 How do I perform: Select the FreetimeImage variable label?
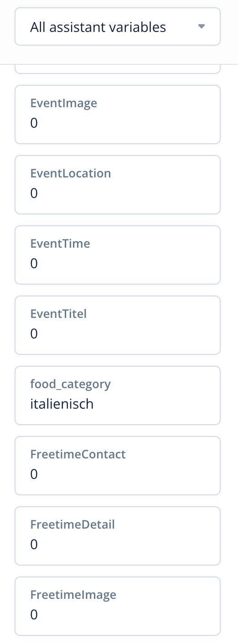click(73, 595)
